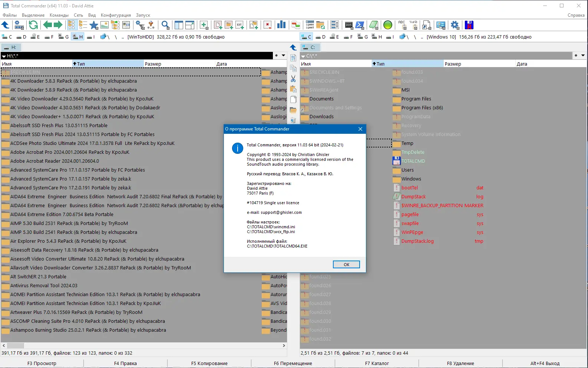The height and width of the screenshot is (368, 588).
Task: Select Adobe Acrobat Reader 2024.001.20604.0 folder
Action: (54, 161)
